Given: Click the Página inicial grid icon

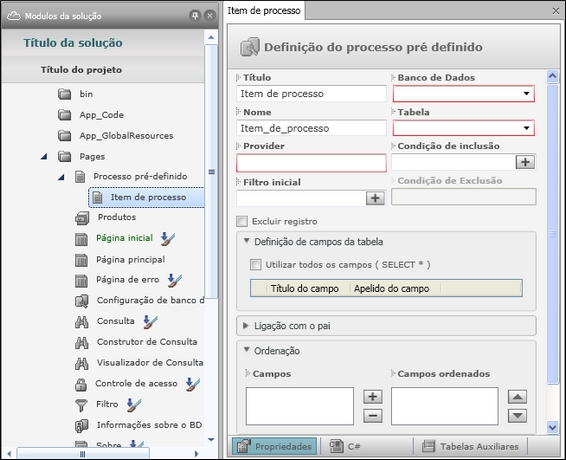Looking at the screenshot, I should (81, 239).
